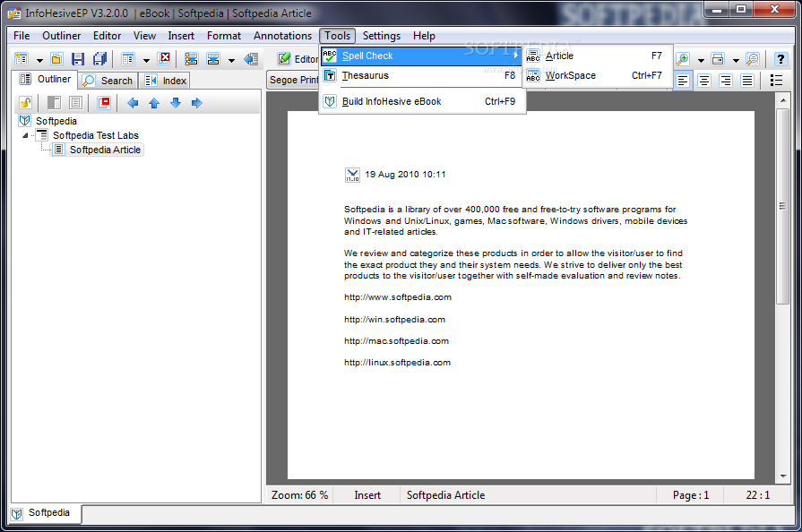The width and height of the screenshot is (802, 532).
Task: Switch to the Index tab
Action: [x=165, y=81]
